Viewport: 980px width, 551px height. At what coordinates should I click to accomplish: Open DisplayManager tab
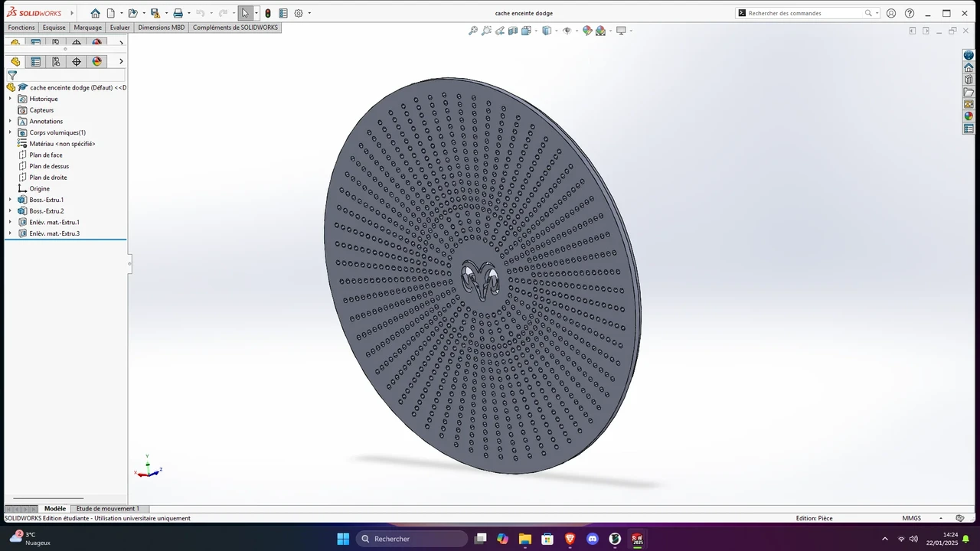[96, 61]
